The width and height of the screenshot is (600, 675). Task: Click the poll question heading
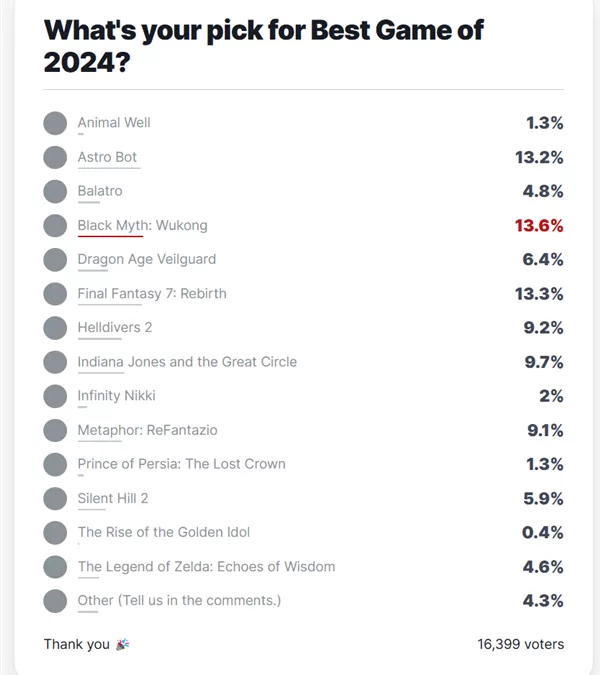coord(264,46)
